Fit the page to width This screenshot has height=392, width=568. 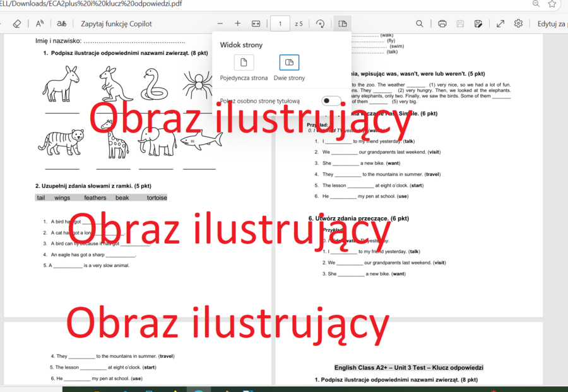pyautogui.click(x=256, y=23)
